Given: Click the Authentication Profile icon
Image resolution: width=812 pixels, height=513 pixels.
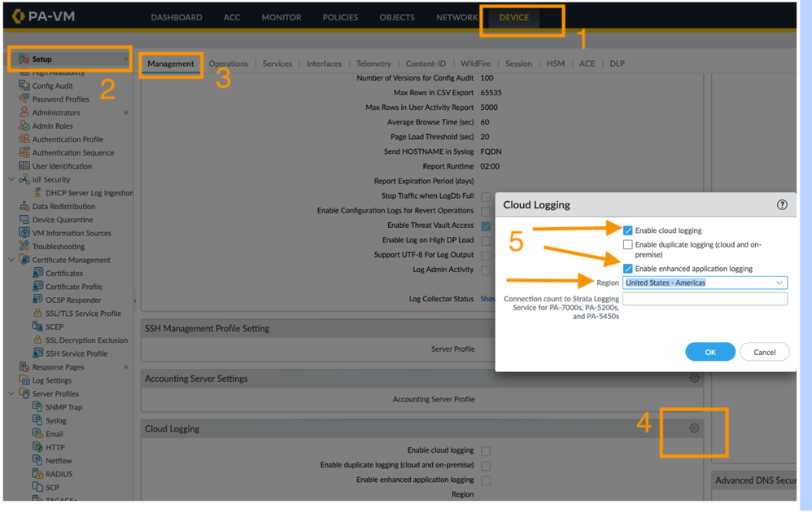Looking at the screenshot, I should [24, 139].
